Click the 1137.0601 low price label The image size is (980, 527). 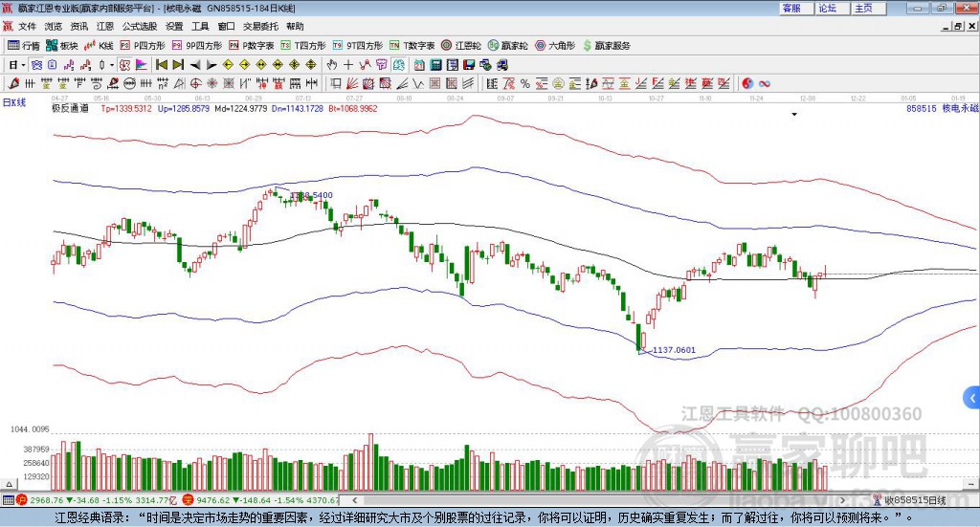674,350
